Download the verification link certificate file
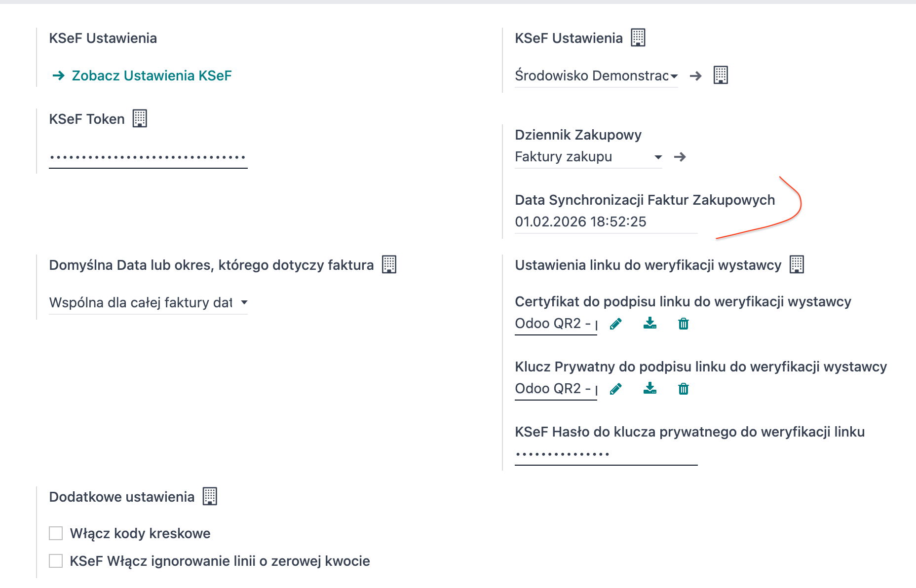The height and width of the screenshot is (588, 916). tap(650, 324)
